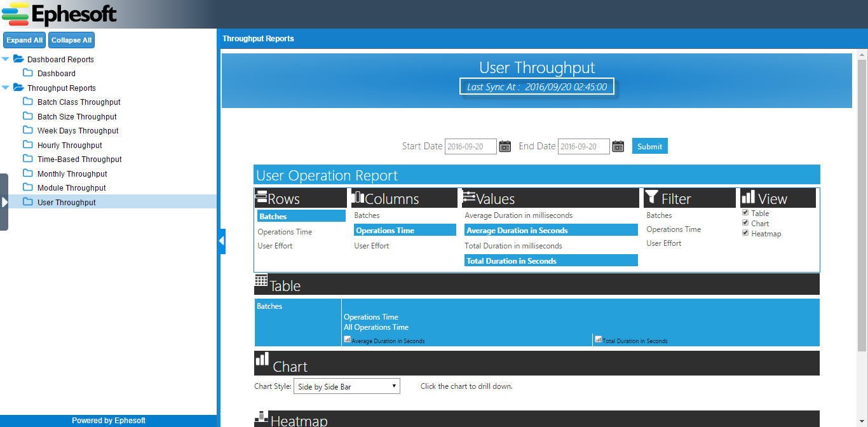Select Average Duration in milliseconds value
The height and width of the screenshot is (427, 868).
click(x=519, y=215)
